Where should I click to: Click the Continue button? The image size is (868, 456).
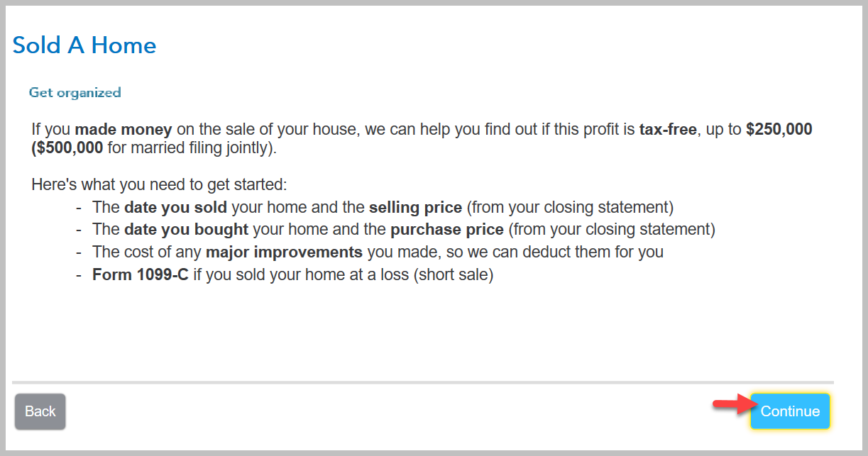(790, 411)
